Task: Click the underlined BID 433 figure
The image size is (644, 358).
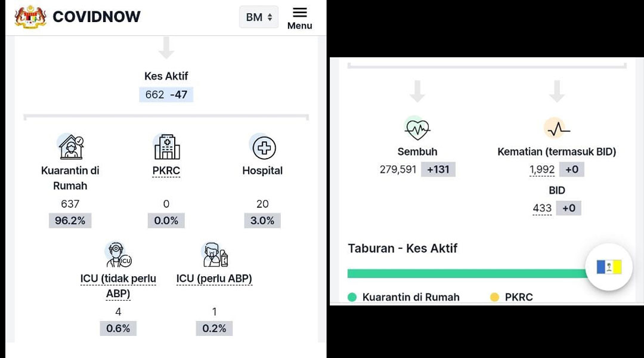Action: pos(542,208)
